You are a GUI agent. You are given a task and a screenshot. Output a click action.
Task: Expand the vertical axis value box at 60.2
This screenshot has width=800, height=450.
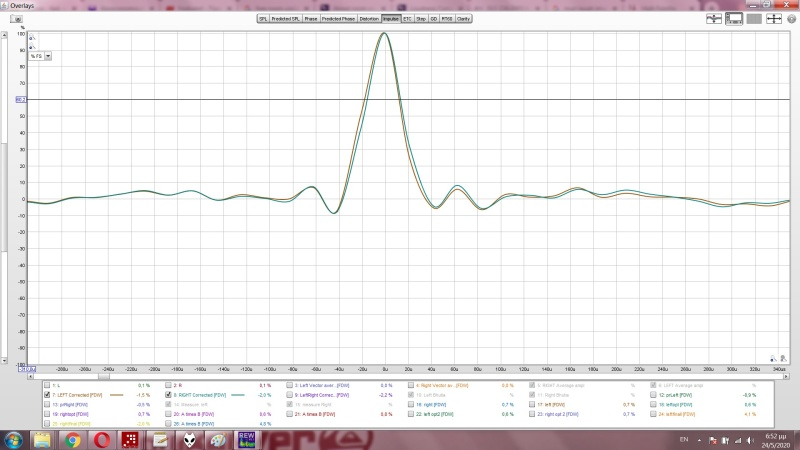(21, 100)
